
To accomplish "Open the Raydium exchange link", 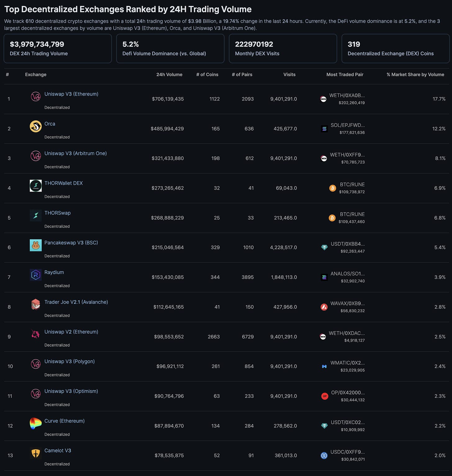I will point(54,272).
